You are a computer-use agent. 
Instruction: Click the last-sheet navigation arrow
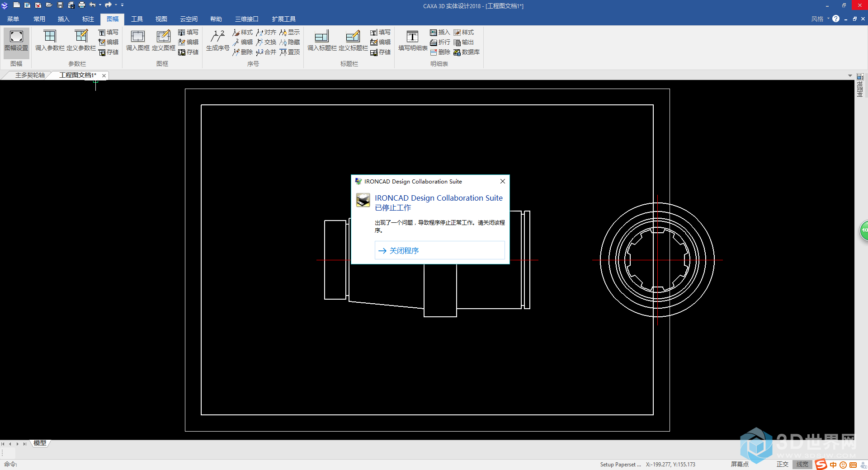pyautogui.click(x=25, y=444)
